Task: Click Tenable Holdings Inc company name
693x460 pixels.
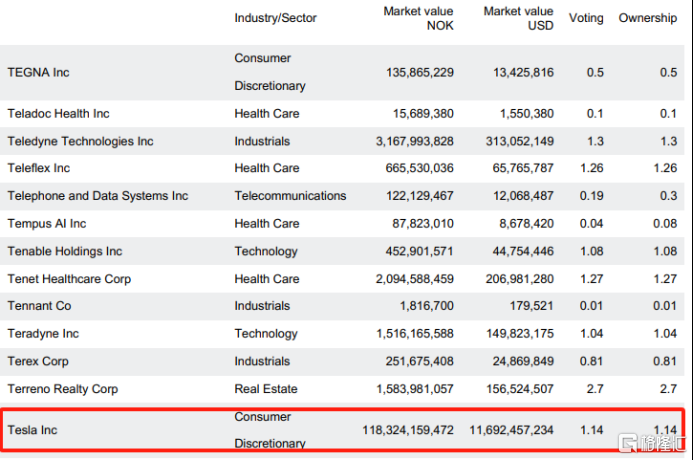Action: (64, 251)
